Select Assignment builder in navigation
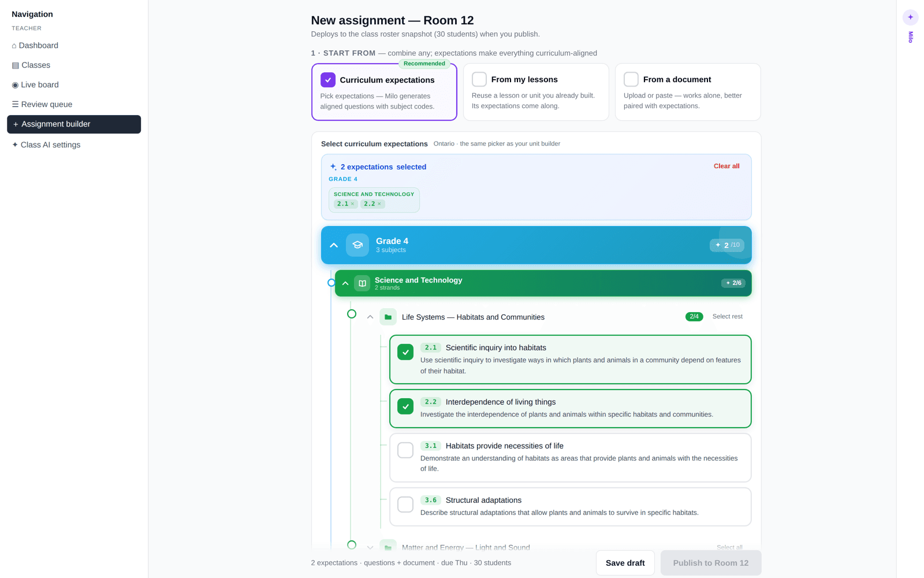This screenshot has width=924, height=578. (74, 124)
